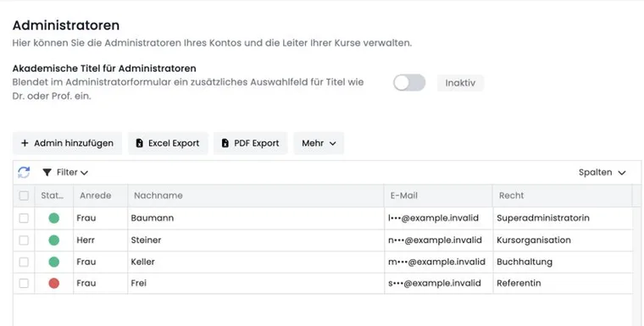Sort by the Recht column header

[563, 196]
